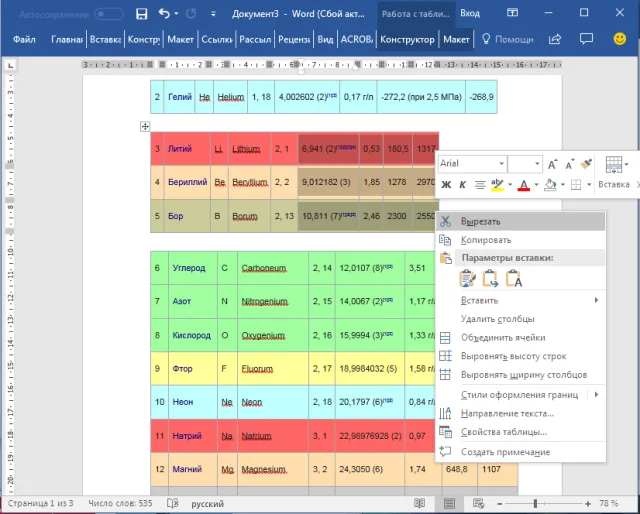Redo the previous action
Image resolution: width=640 pixels, height=514 pixels.
click(x=191, y=14)
